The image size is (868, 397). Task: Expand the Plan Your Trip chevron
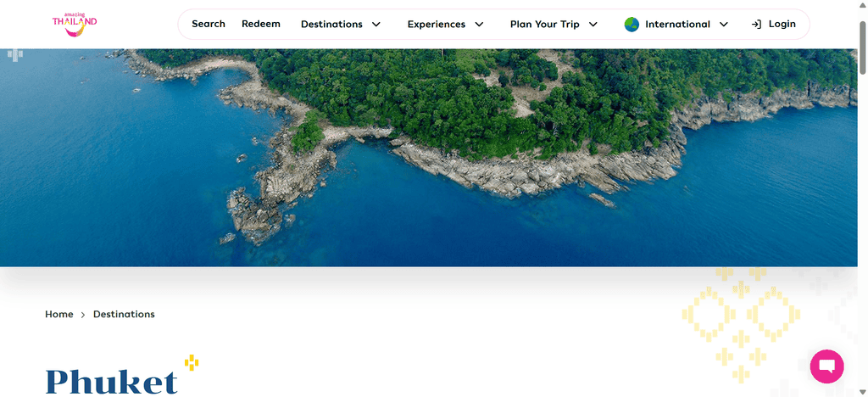point(593,25)
